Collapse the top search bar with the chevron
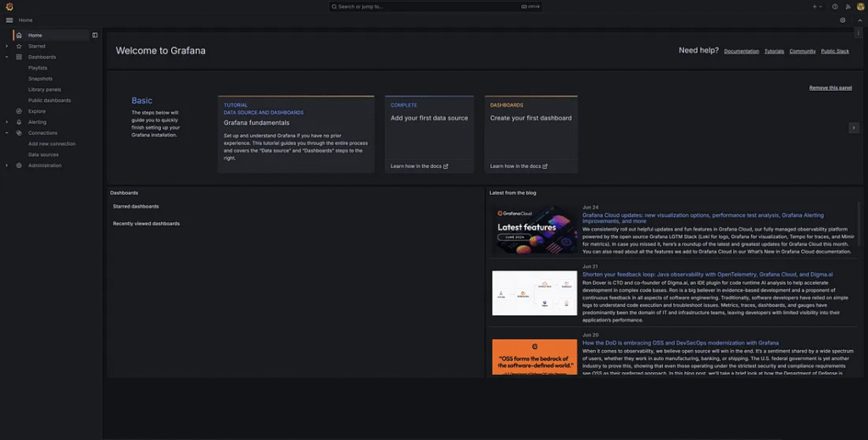868x440 pixels. (860, 20)
